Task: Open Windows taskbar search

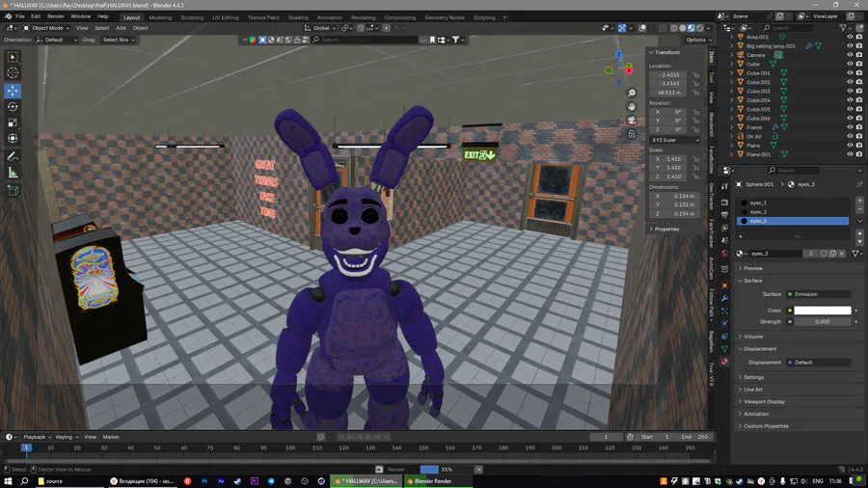Action: tap(24, 481)
